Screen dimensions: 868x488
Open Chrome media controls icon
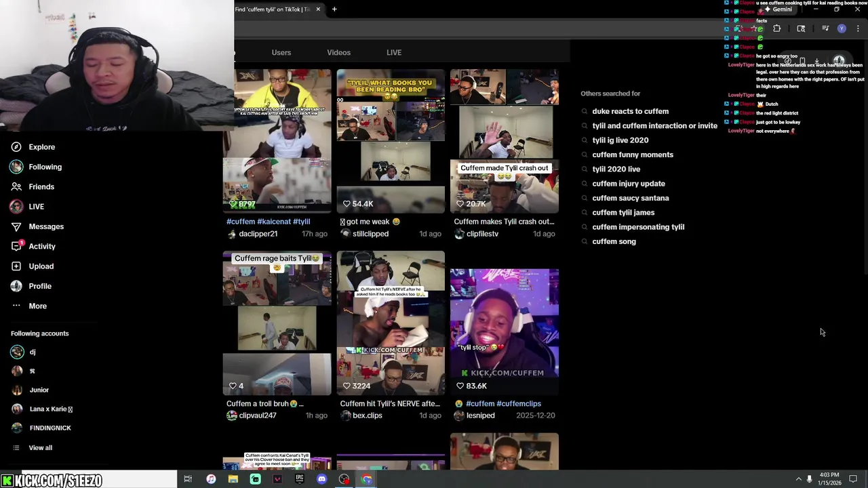[x=825, y=28]
